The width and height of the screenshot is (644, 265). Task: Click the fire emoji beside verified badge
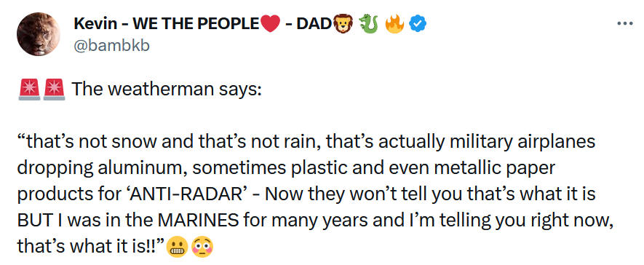click(x=394, y=25)
